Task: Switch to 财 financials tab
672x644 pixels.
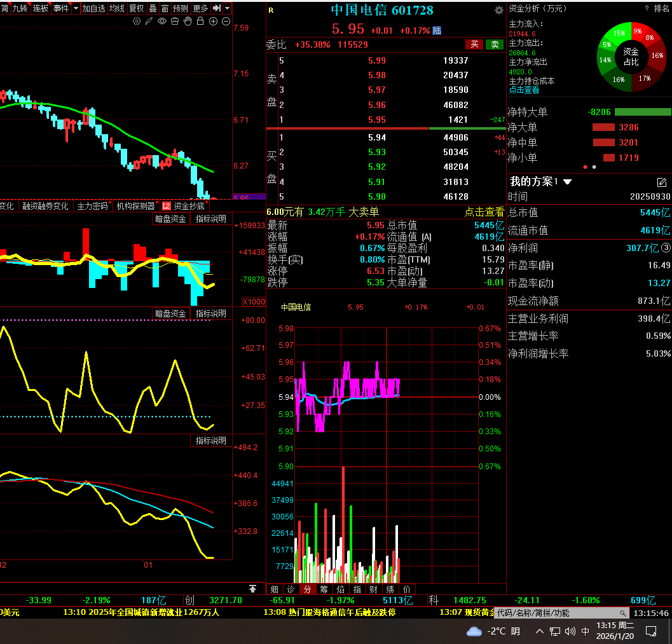Action: point(374,589)
